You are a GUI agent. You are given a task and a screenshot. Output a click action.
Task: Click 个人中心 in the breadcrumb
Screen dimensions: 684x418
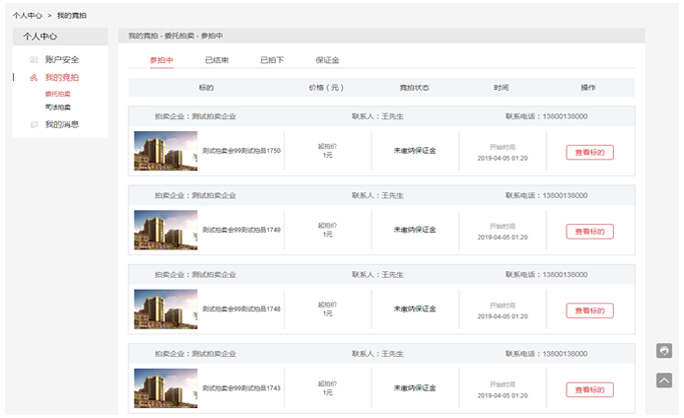26,17
